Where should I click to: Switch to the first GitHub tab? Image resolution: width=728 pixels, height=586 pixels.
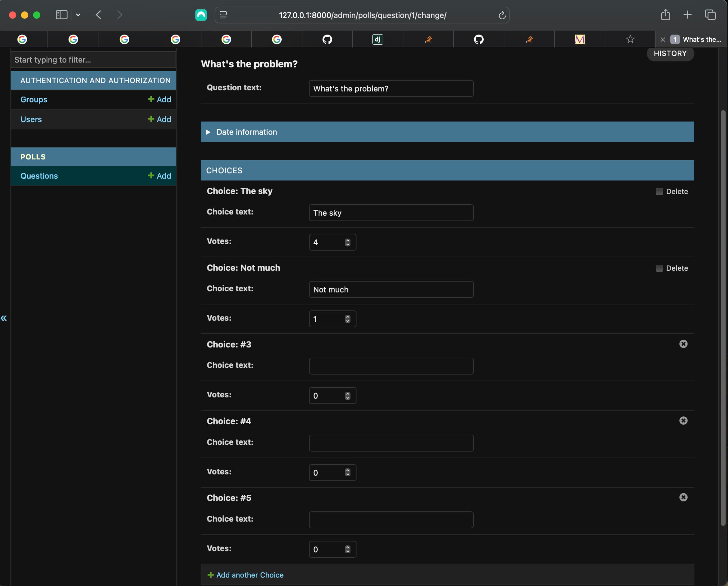327,39
